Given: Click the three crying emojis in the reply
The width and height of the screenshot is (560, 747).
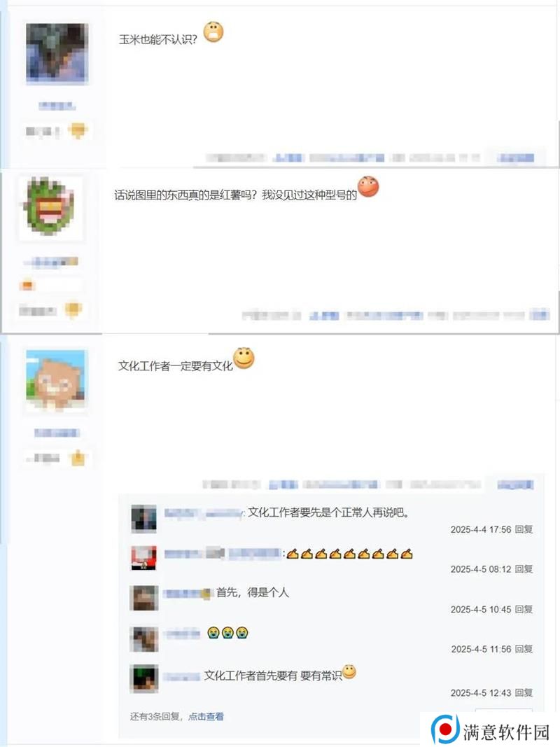Looking at the screenshot, I should [227, 633].
